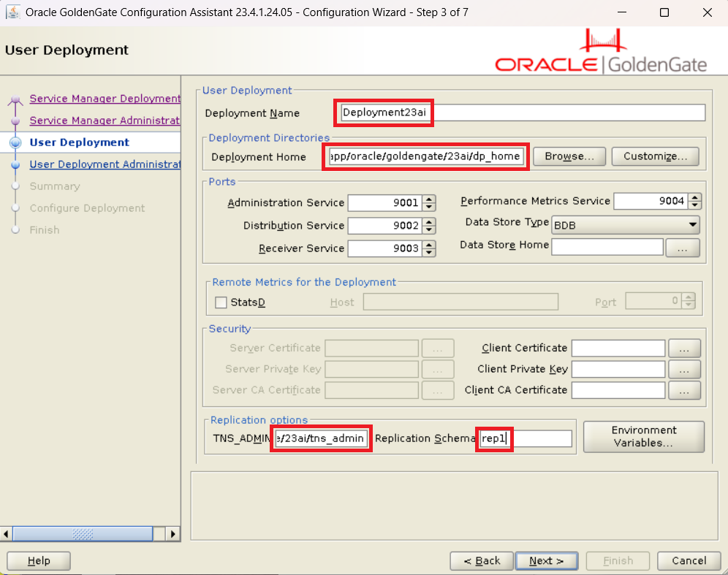Decrease Performance Metrics Service port value
The image size is (728, 575).
[x=695, y=205]
